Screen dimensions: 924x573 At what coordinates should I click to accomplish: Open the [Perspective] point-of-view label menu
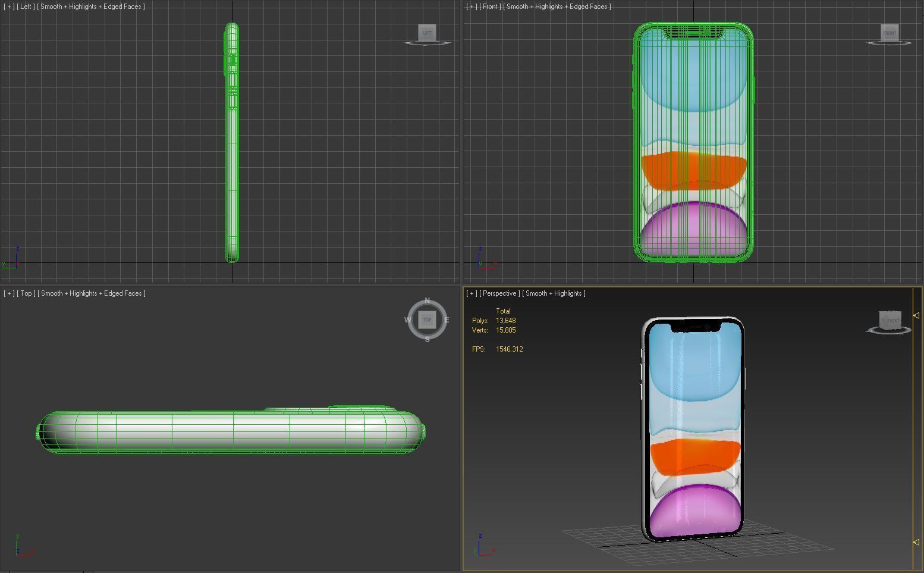(500, 293)
